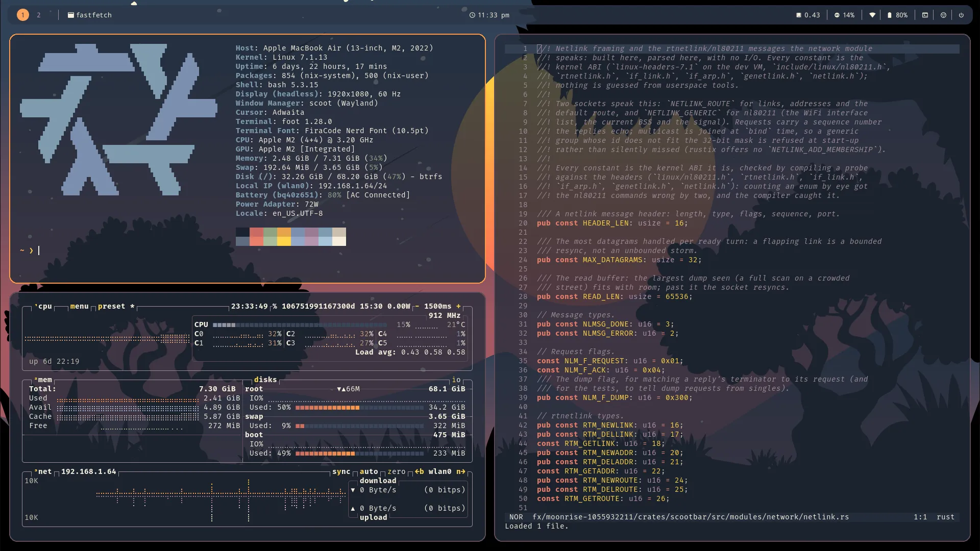The image size is (980, 551).
Task: Toggle the cpu box label in btop
Action: coord(43,306)
